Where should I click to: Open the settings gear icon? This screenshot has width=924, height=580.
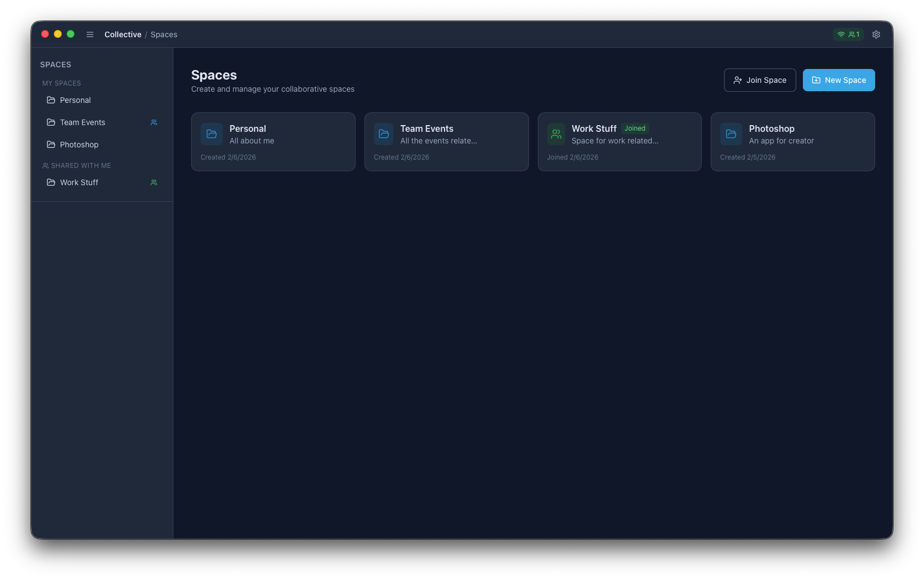876,34
